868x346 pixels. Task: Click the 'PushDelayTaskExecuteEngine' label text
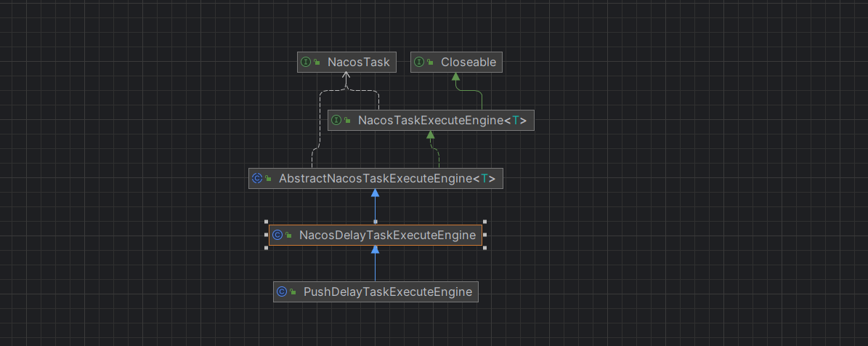pos(387,291)
